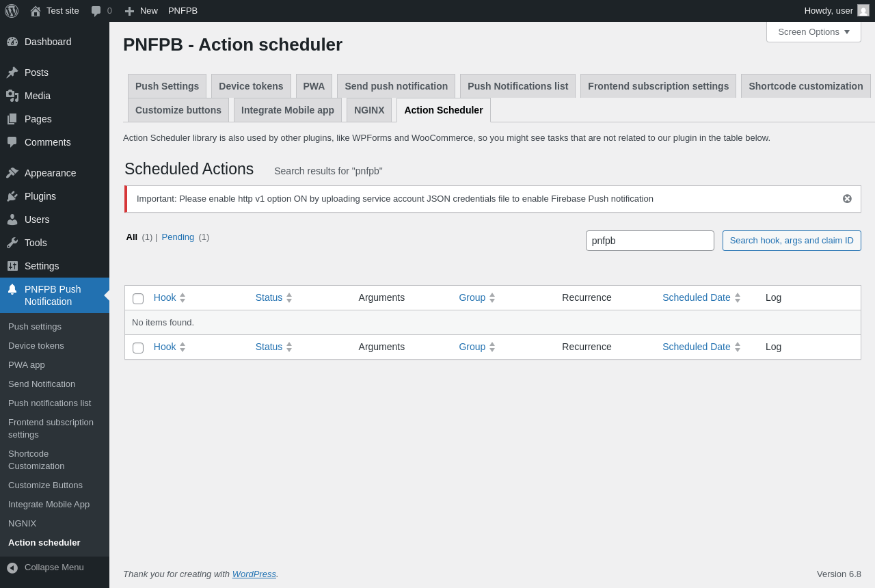The width and height of the screenshot is (875, 588).
Task: Open the comments bubble icon in admin bar
Action: point(96,11)
